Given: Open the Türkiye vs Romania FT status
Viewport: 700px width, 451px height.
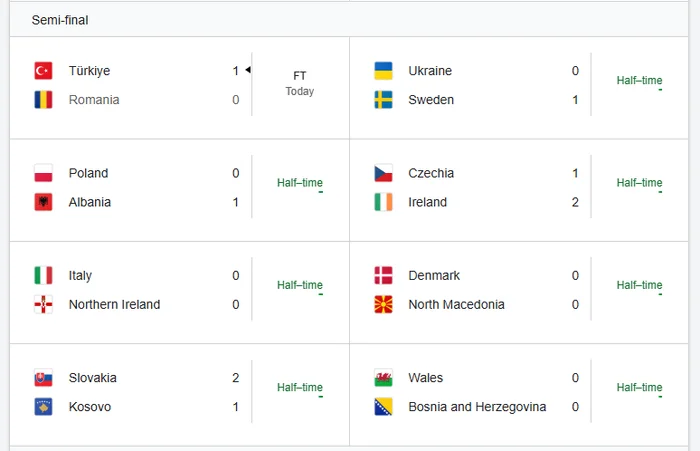Looking at the screenshot, I should point(299,83).
